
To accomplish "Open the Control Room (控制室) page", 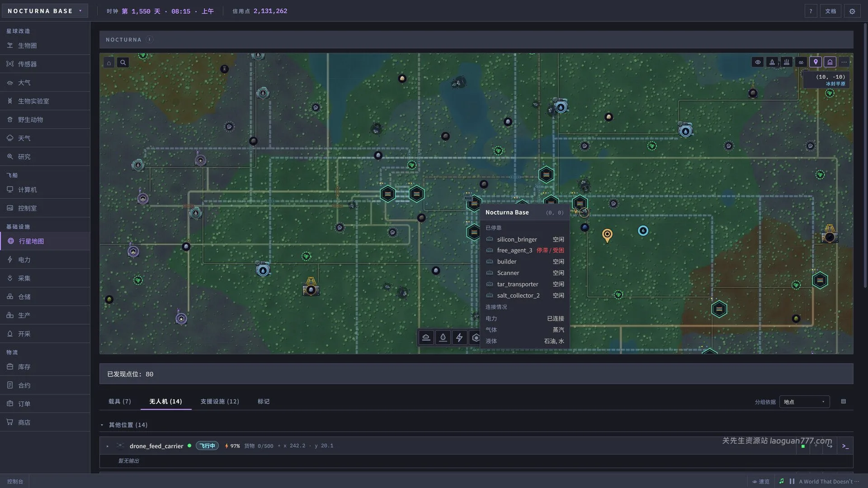I will [x=45, y=208].
